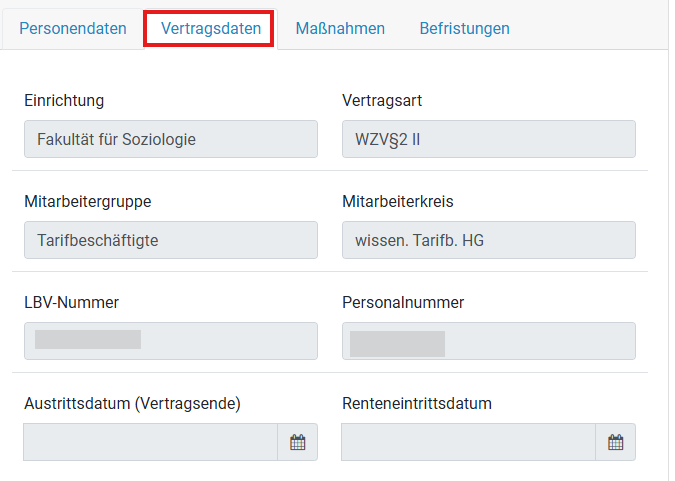Open the Maßnahmen tab
Screen dimensions: 675x481
tap(340, 29)
